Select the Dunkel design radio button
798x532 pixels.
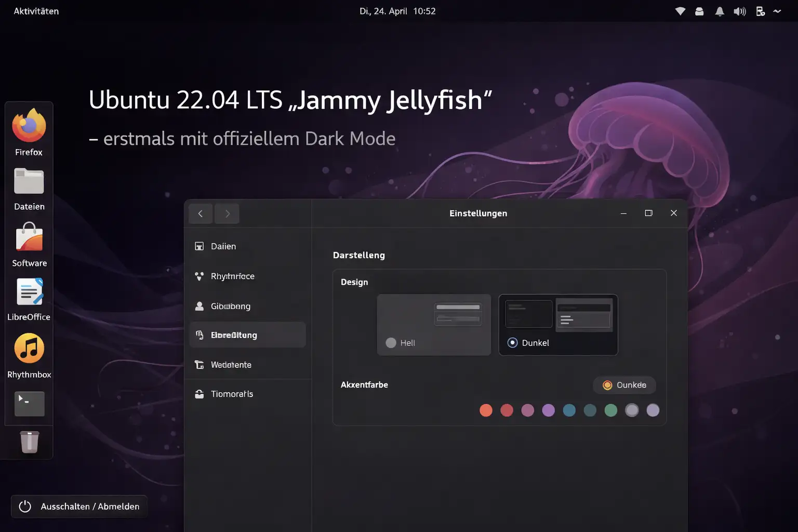512,343
